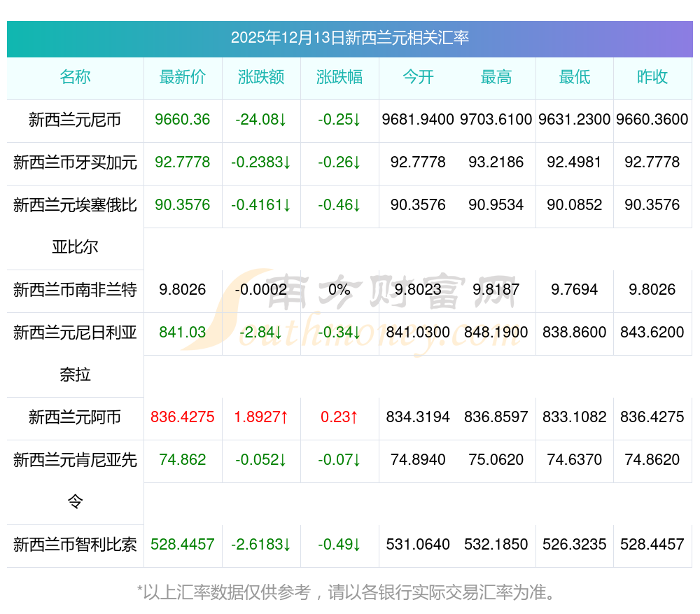Open the 新西兰币智利比索 row name
700x614 pixels.
click(75, 545)
